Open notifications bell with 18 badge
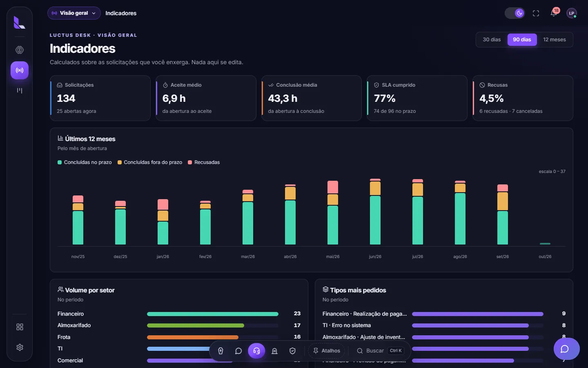 click(554, 13)
